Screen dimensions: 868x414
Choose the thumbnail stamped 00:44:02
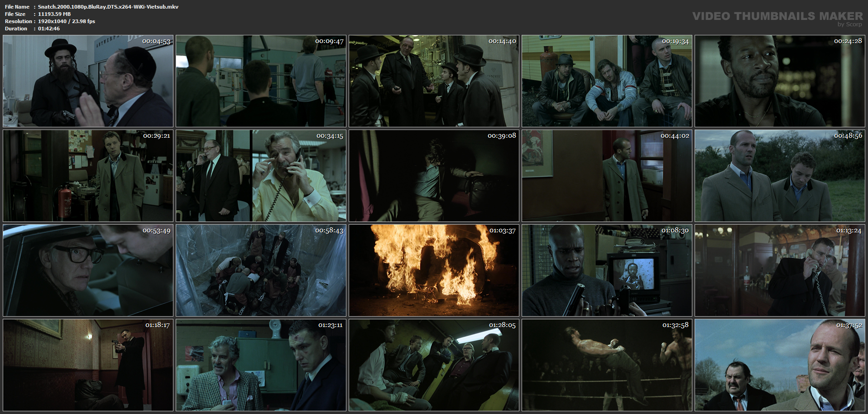(607, 176)
